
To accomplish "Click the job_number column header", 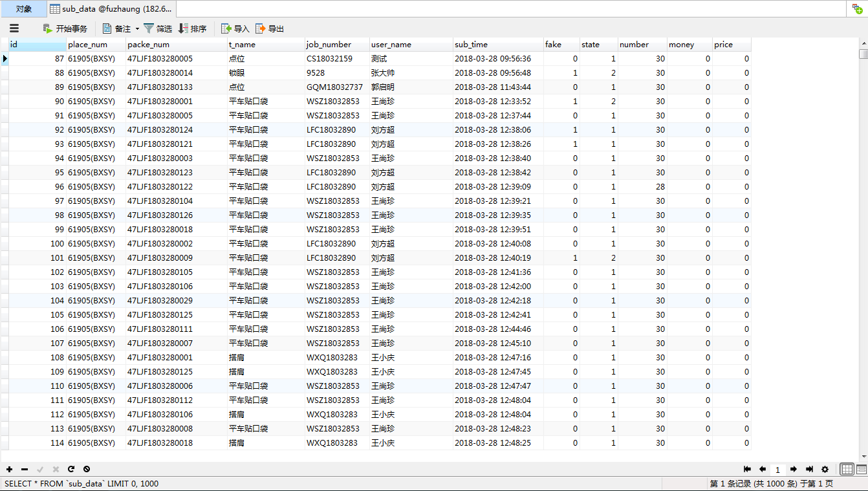I will (337, 45).
